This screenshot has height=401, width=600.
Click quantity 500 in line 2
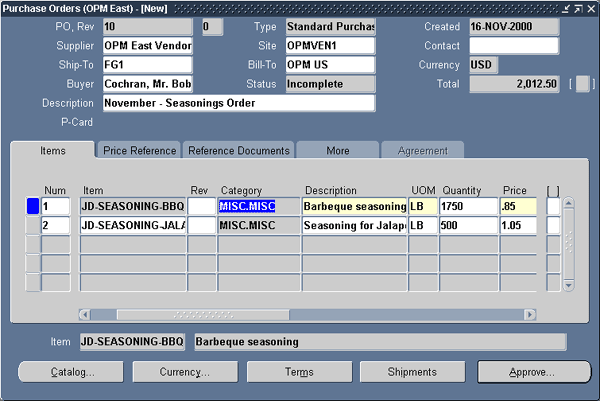point(468,225)
